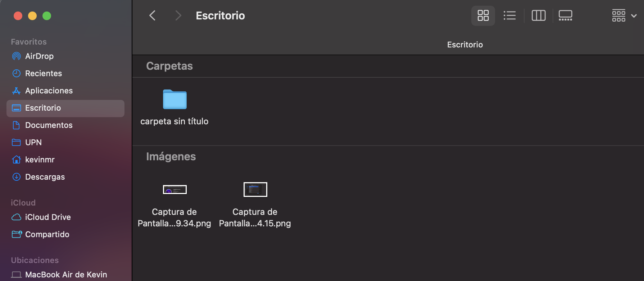Open Aplicaciones from the sidebar
The width and height of the screenshot is (644, 281).
pyautogui.click(x=49, y=91)
